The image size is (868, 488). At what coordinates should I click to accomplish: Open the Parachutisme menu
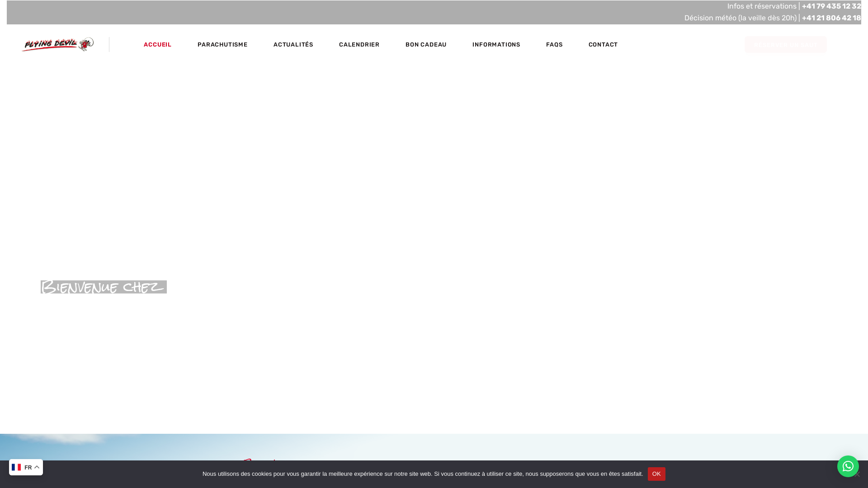222,45
